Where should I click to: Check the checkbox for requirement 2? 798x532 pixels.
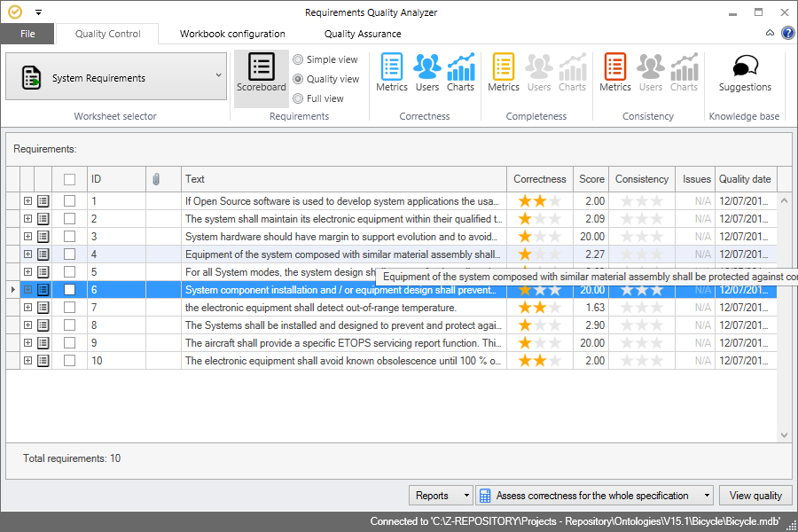click(70, 219)
